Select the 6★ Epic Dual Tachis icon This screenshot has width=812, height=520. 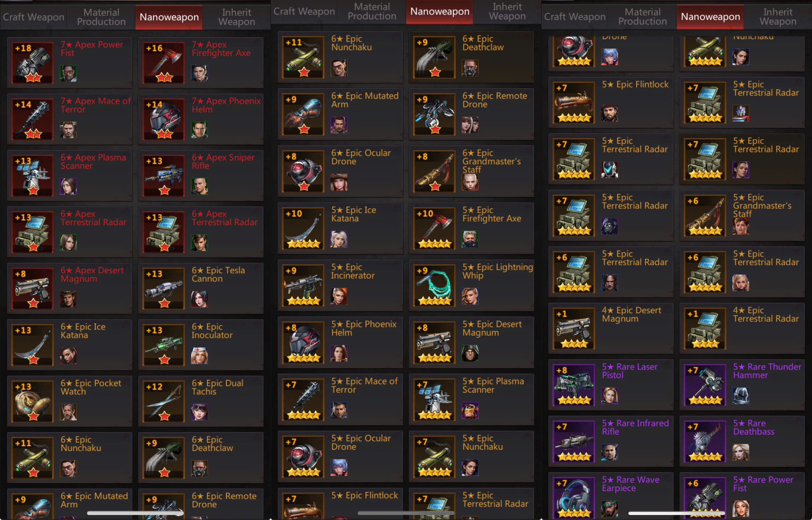coord(164,401)
